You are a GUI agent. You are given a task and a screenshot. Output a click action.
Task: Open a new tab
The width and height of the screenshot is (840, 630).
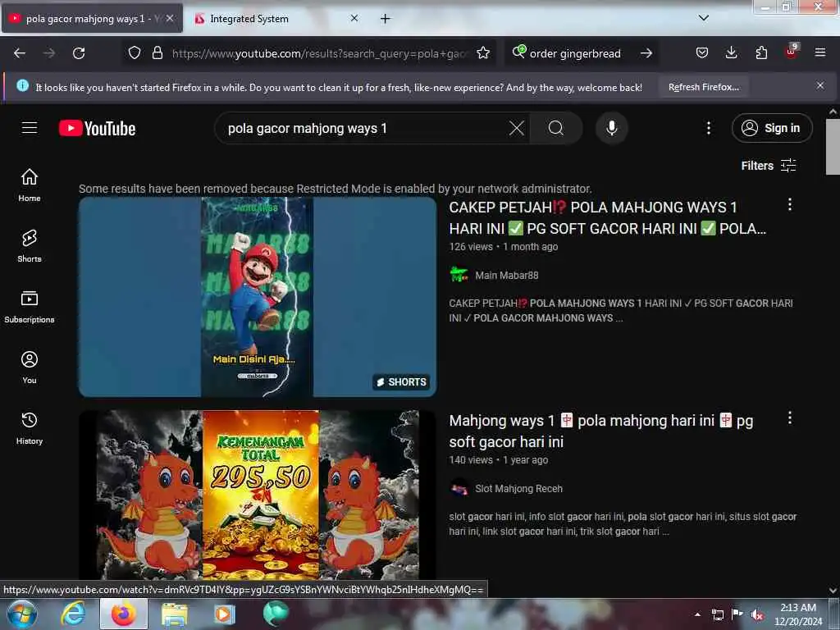pos(386,19)
